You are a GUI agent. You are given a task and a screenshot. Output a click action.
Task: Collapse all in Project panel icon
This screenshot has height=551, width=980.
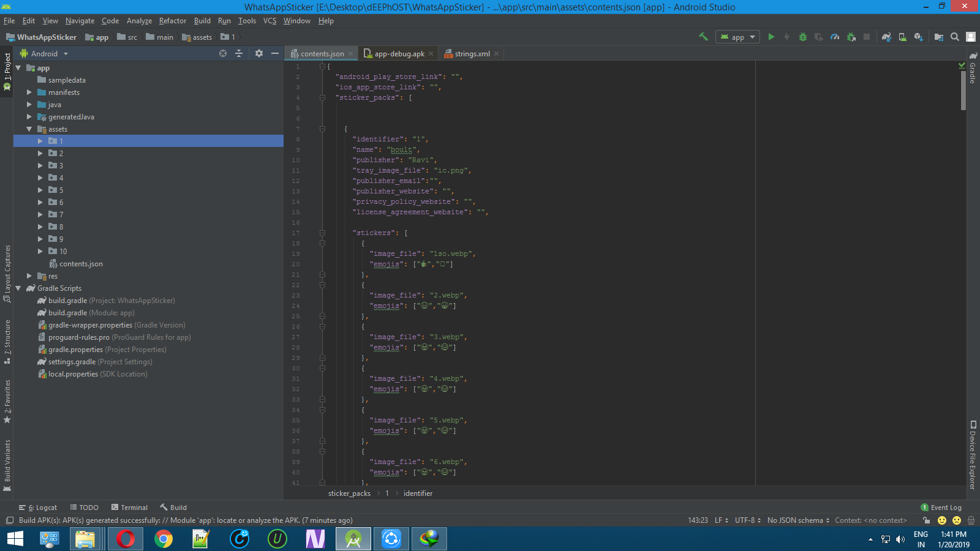[239, 53]
